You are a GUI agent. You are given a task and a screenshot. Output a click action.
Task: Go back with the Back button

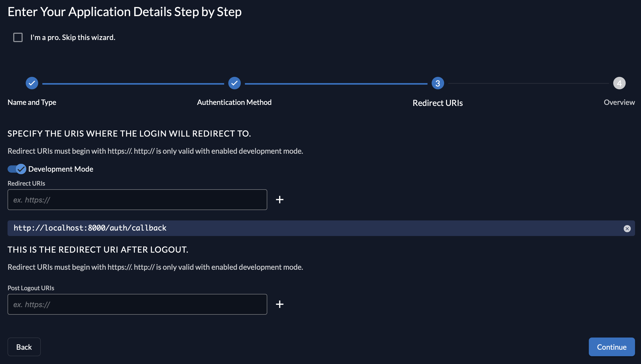(x=24, y=347)
